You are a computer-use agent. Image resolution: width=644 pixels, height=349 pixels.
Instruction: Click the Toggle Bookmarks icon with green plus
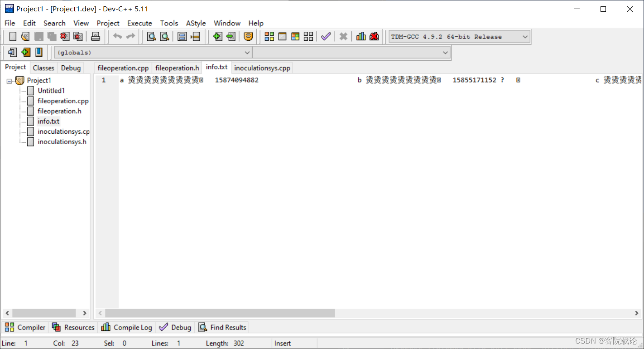click(26, 52)
